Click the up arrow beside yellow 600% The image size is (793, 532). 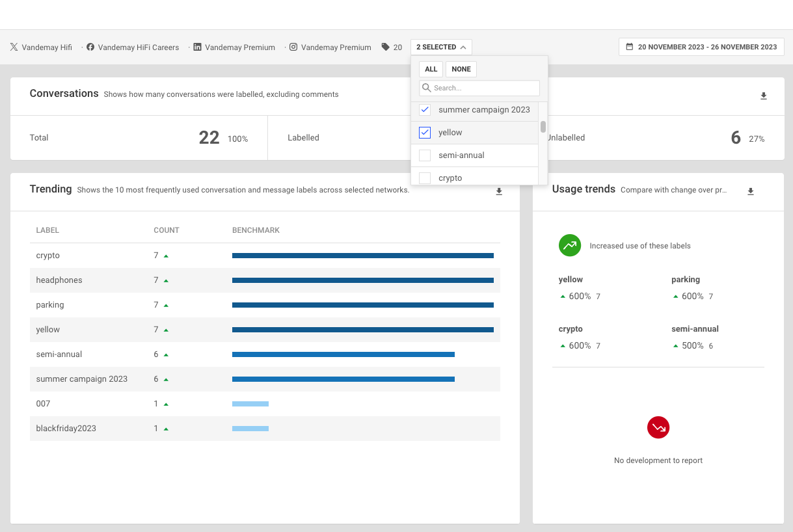(x=563, y=297)
